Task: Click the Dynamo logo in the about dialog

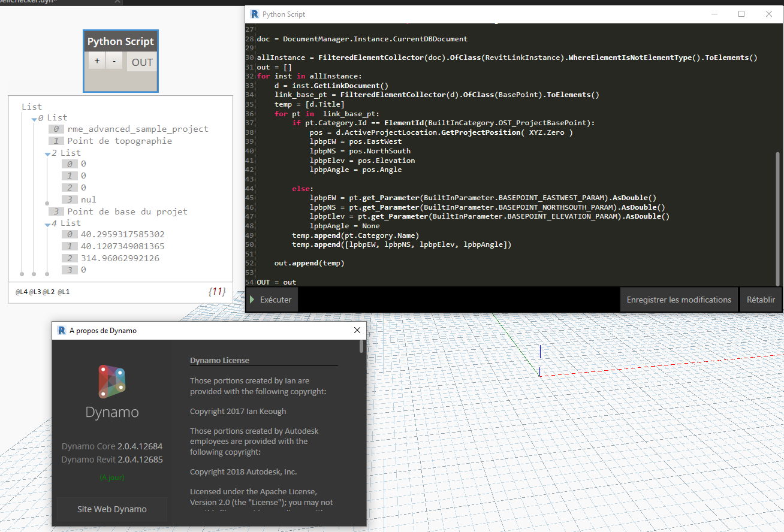Action: [111, 382]
